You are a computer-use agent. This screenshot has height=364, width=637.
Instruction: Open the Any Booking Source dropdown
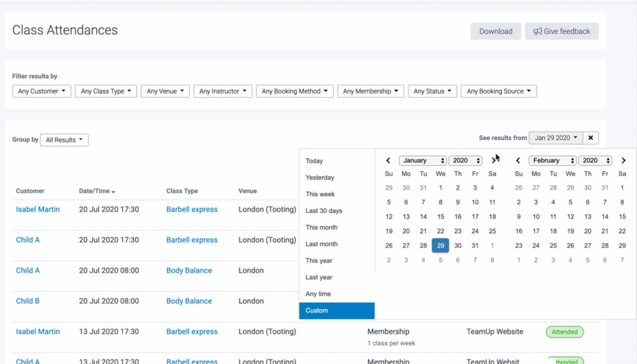(x=499, y=92)
